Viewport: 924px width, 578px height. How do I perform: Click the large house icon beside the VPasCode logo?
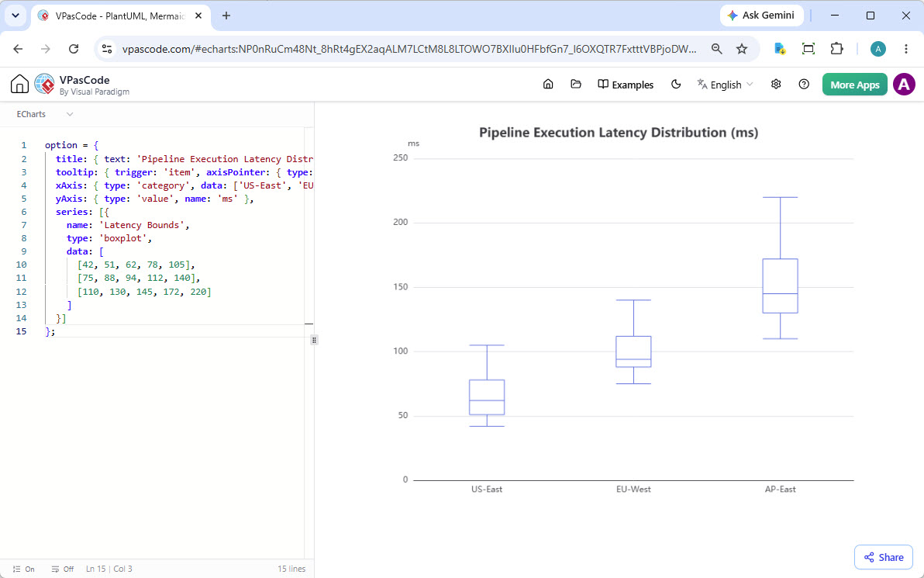pyautogui.click(x=19, y=84)
